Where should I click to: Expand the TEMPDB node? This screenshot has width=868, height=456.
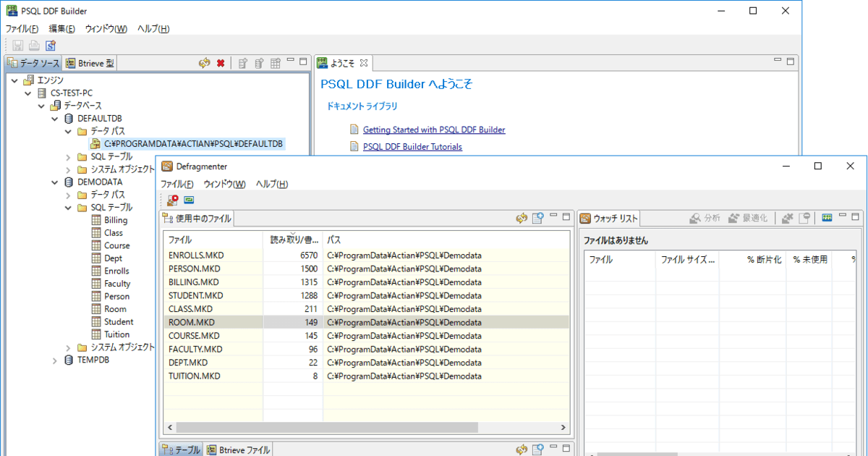click(x=54, y=359)
